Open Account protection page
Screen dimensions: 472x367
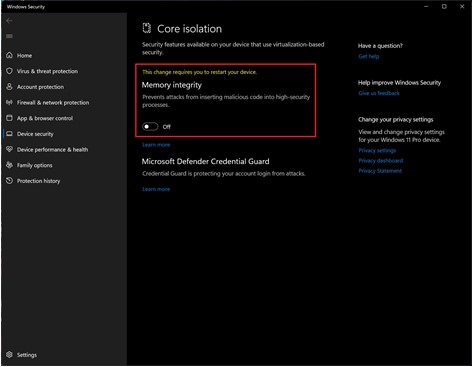40,87
